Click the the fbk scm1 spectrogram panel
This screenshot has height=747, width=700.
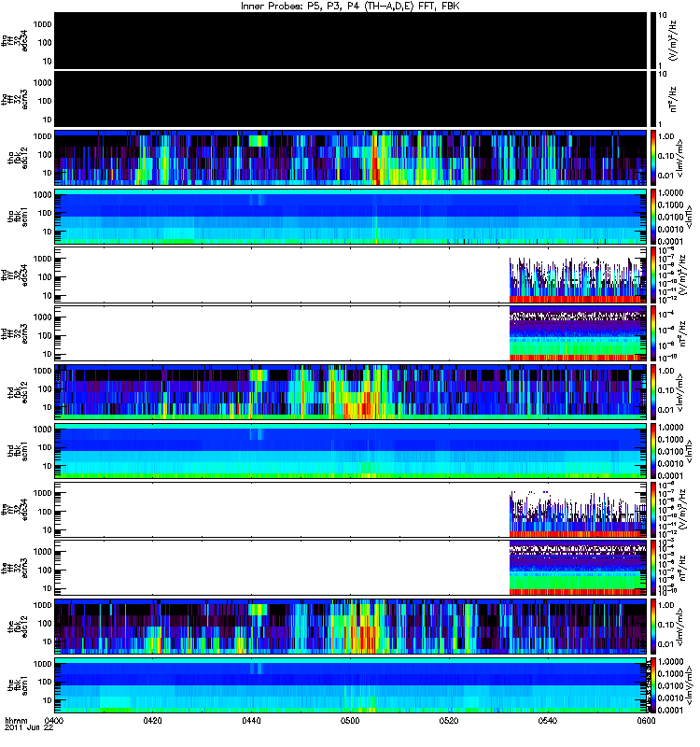(x=351, y=685)
